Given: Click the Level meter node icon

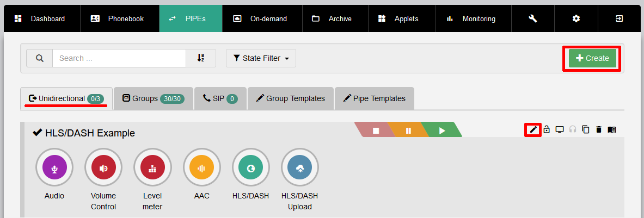Looking at the screenshot, I should pos(152,169).
